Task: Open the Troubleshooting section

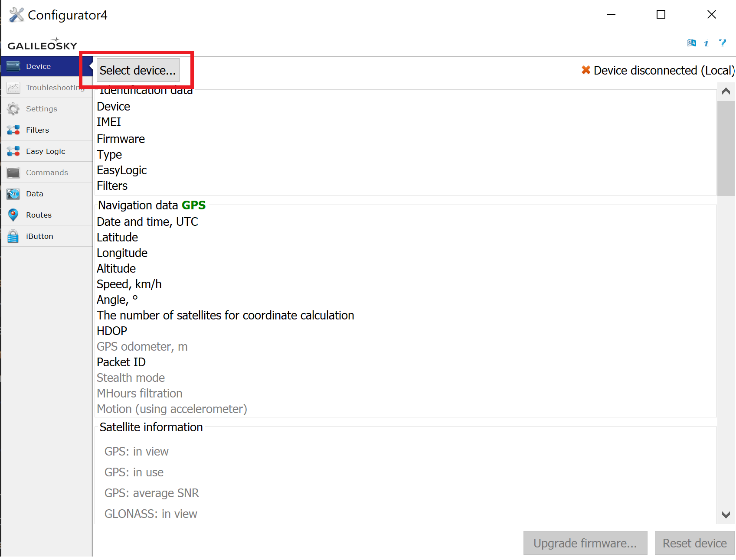Action: tap(47, 88)
